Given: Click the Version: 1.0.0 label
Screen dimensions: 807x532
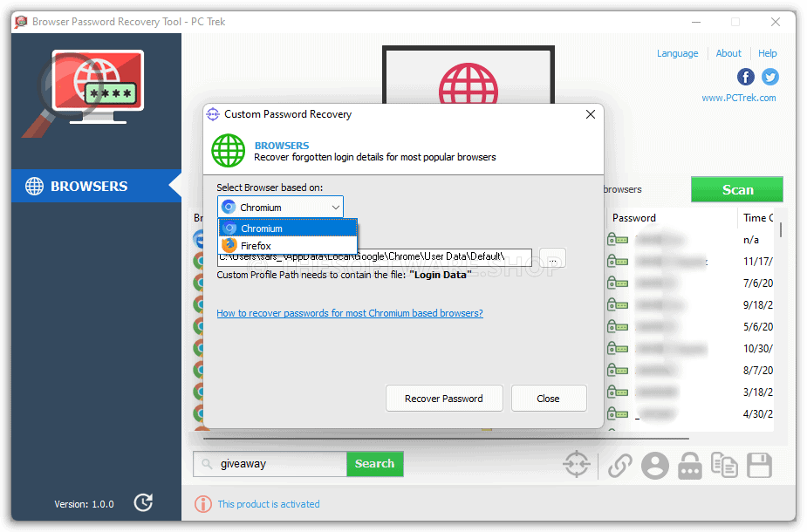Looking at the screenshot, I should 85,505.
